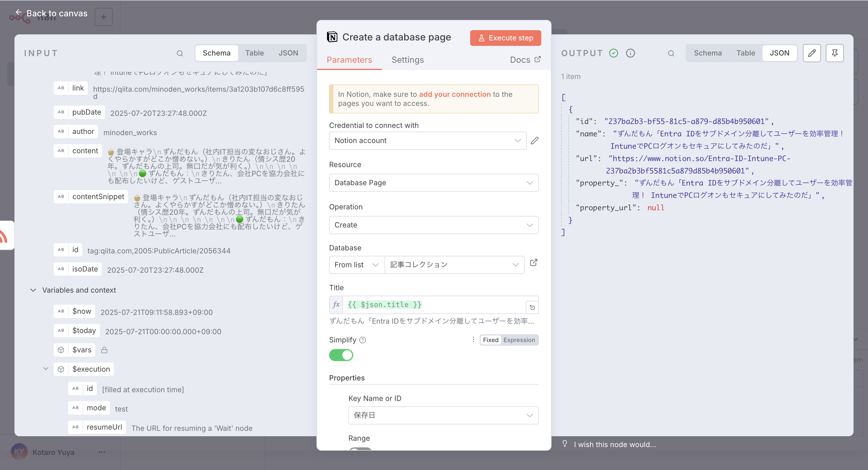Click the fx icon in the Title field

pyautogui.click(x=336, y=304)
